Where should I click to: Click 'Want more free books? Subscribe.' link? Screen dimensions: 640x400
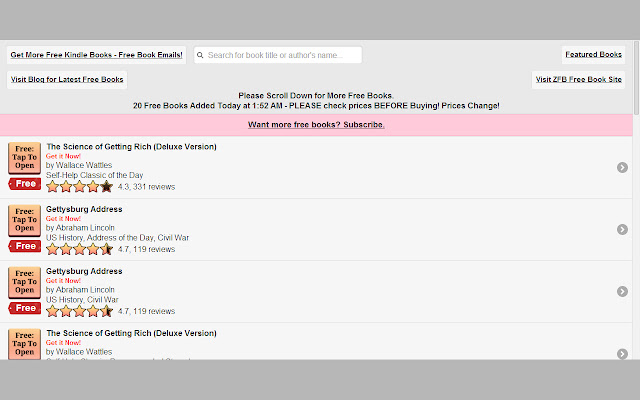coord(316,125)
